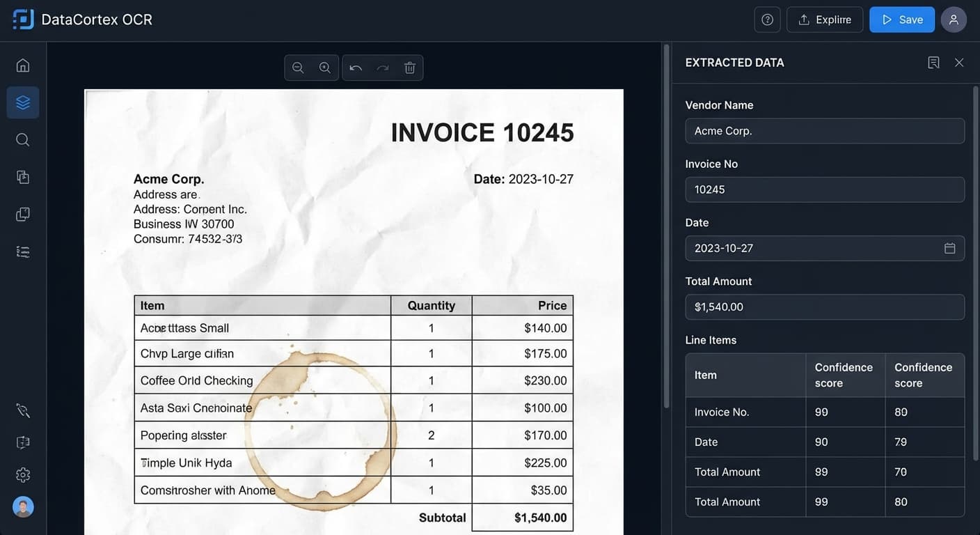Viewport: 980px width, 535px height.
Task: Zoom in on the invoice document
Action: 324,68
